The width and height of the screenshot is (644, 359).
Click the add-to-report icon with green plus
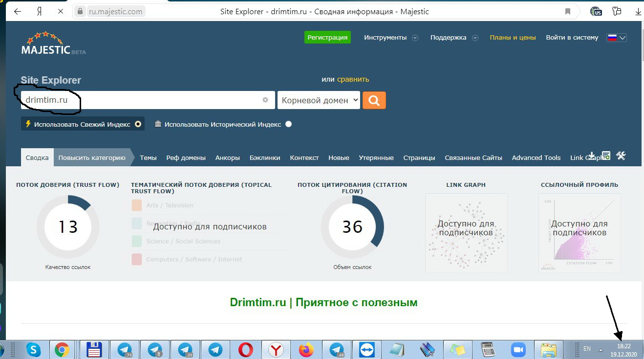(606, 156)
